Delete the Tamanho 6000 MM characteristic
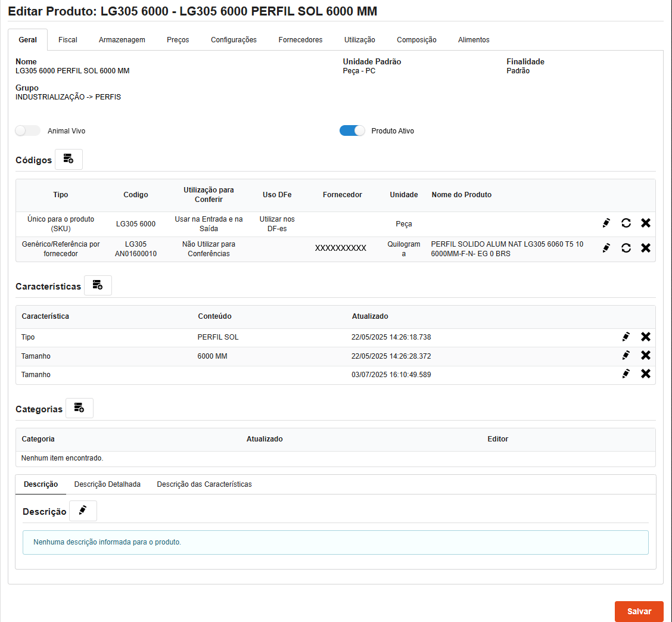 [x=645, y=356]
